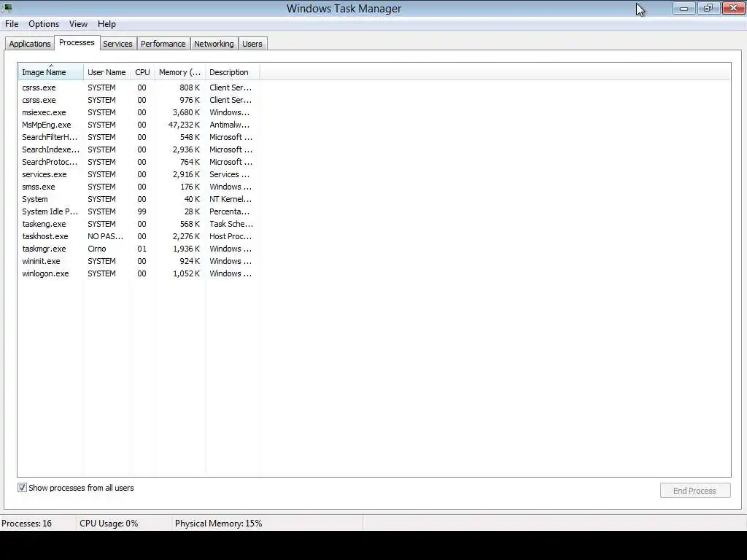Click Physical Memory: 15% status entry

(218, 524)
